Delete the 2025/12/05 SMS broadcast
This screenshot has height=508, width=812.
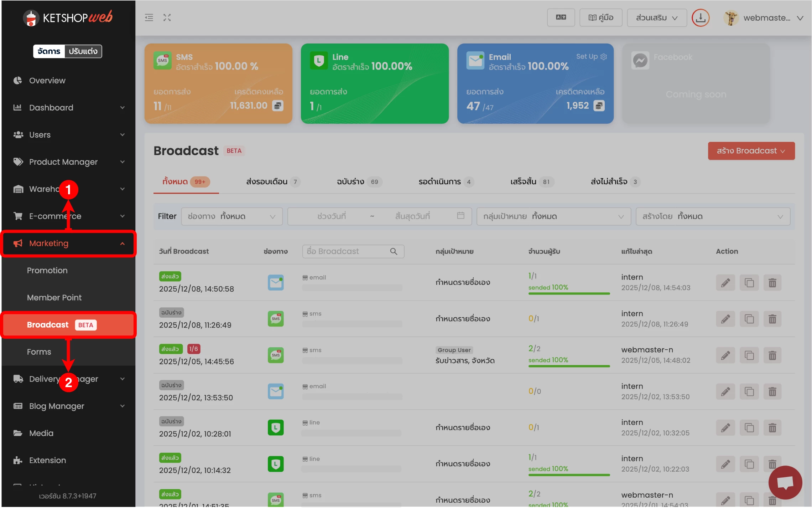pyautogui.click(x=772, y=355)
